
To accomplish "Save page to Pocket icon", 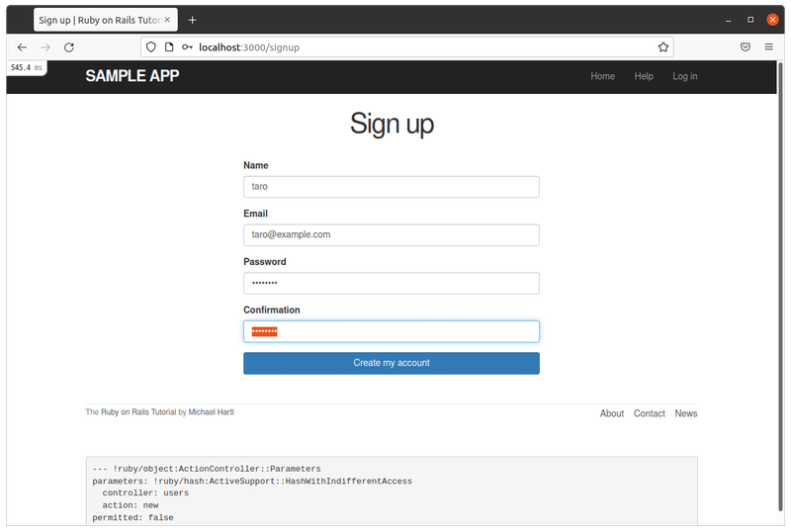I will pyautogui.click(x=746, y=46).
